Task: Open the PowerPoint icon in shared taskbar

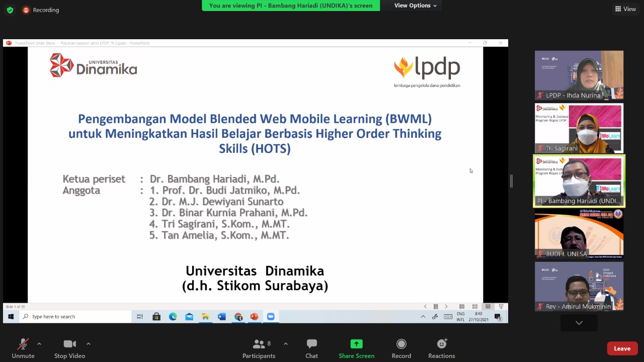Action: point(255,316)
